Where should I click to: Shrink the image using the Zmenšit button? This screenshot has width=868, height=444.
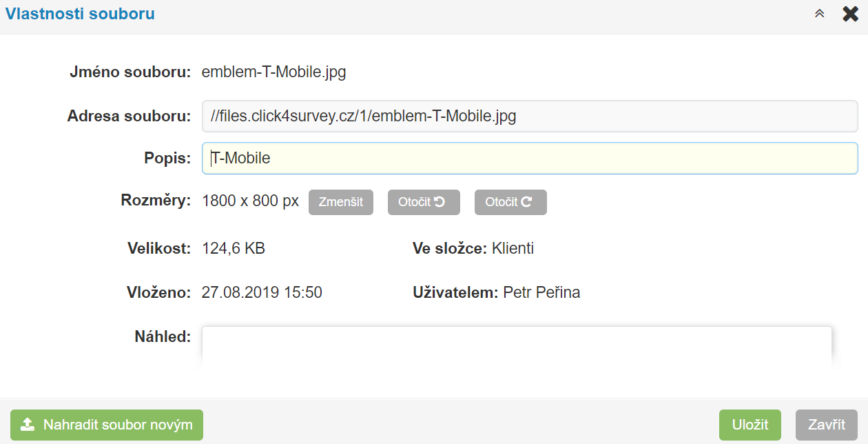pyautogui.click(x=341, y=202)
